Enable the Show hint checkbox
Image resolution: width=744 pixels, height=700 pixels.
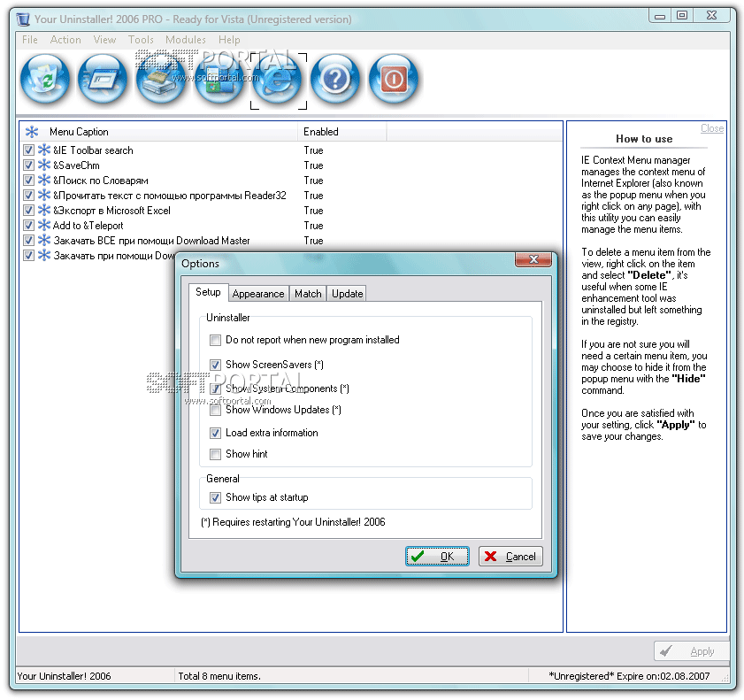pos(216,454)
